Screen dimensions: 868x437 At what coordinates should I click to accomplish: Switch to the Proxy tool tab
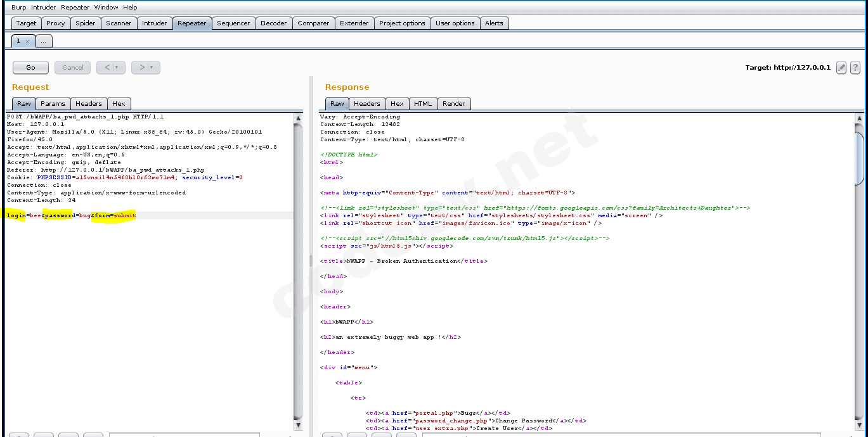[x=56, y=23]
